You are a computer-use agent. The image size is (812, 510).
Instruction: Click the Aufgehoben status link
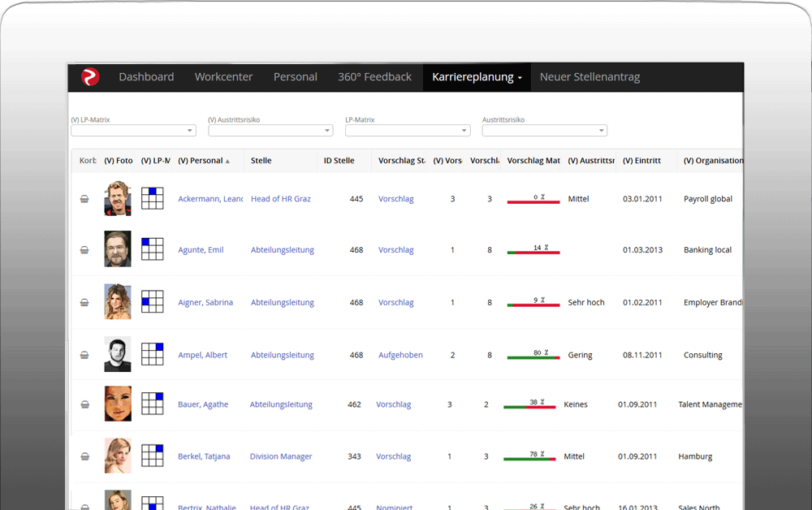coord(400,355)
